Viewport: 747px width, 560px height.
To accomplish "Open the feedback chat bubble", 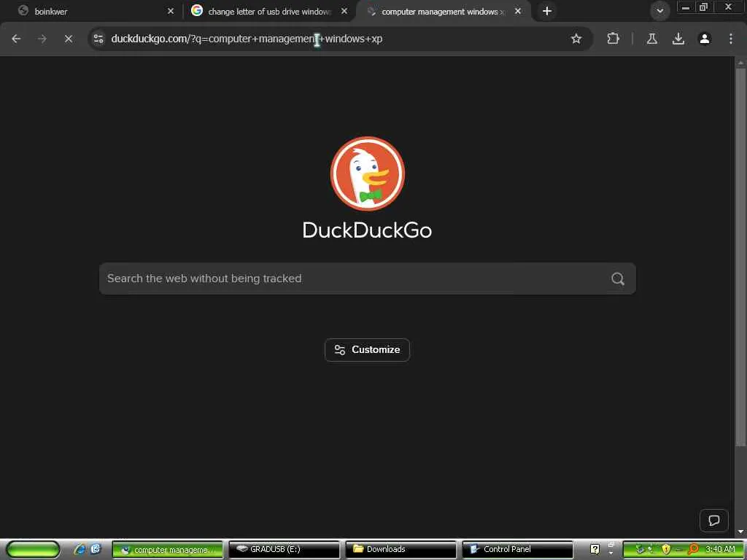I will (713, 520).
